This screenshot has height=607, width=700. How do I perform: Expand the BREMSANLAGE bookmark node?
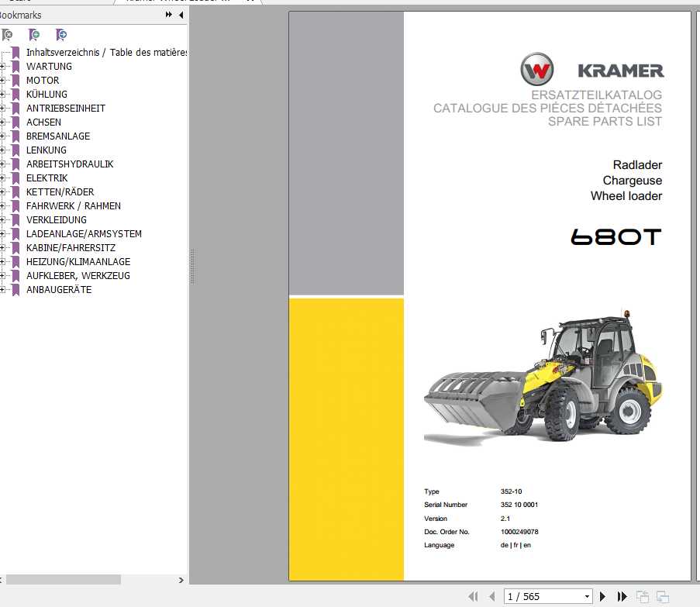pos(2,136)
